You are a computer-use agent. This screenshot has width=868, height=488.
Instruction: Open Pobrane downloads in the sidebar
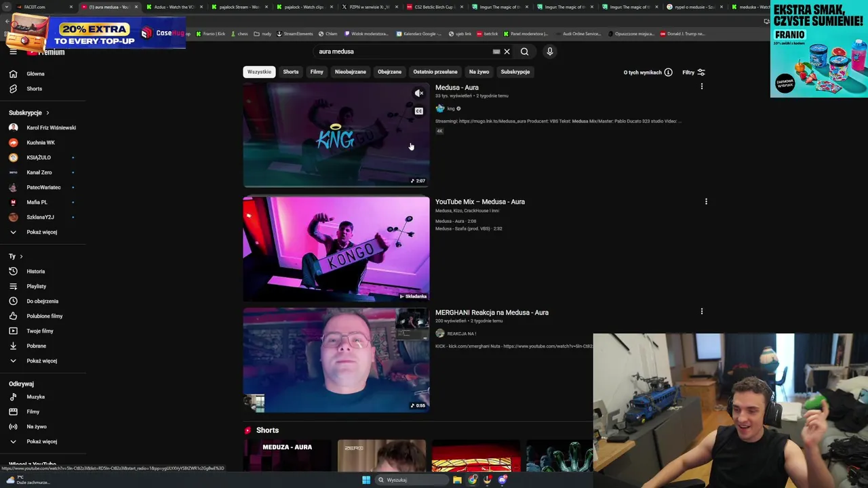pyautogui.click(x=36, y=346)
